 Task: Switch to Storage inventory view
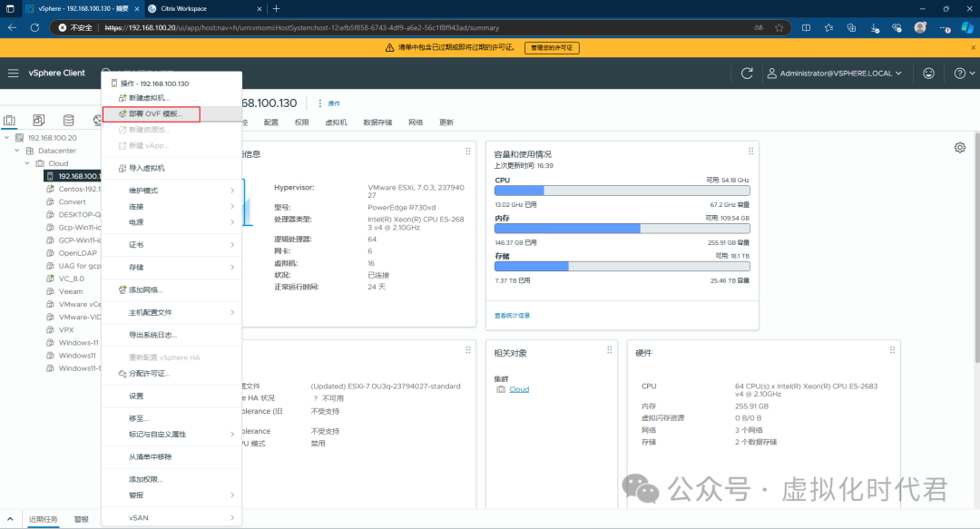click(69, 120)
